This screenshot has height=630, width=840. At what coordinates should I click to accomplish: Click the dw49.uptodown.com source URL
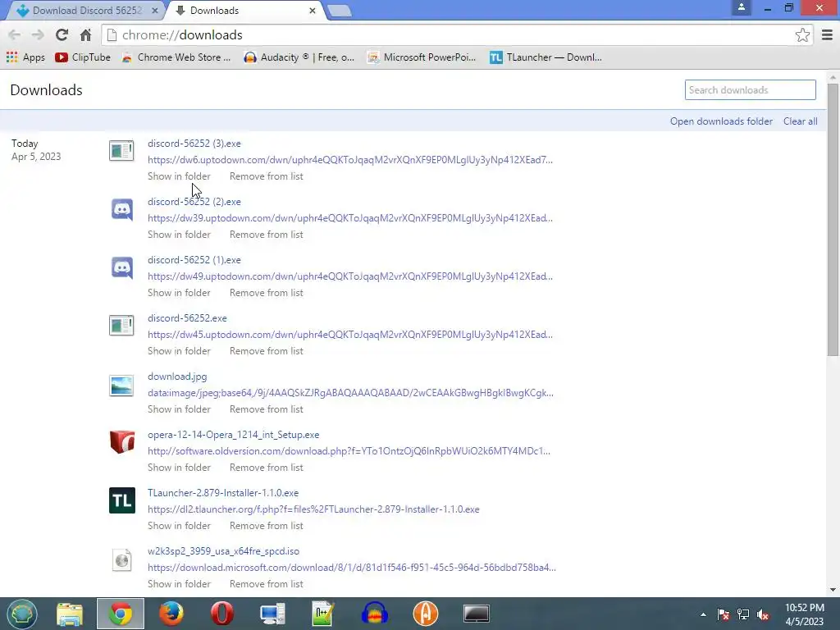pos(350,276)
